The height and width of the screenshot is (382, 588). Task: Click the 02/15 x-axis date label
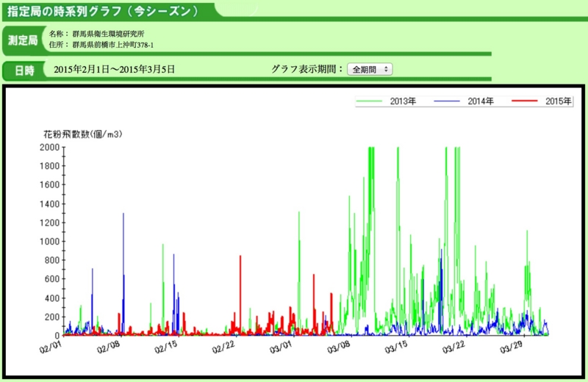click(165, 347)
